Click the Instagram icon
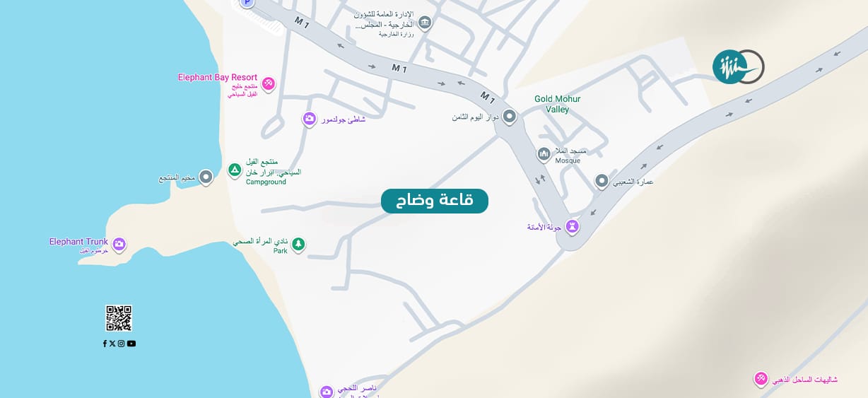Viewport: 868px width, 398px height. [121, 344]
